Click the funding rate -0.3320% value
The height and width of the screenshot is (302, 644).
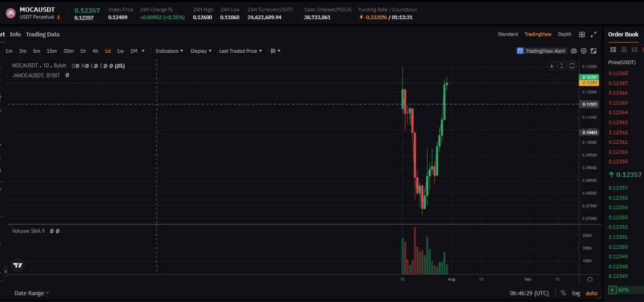coord(375,17)
